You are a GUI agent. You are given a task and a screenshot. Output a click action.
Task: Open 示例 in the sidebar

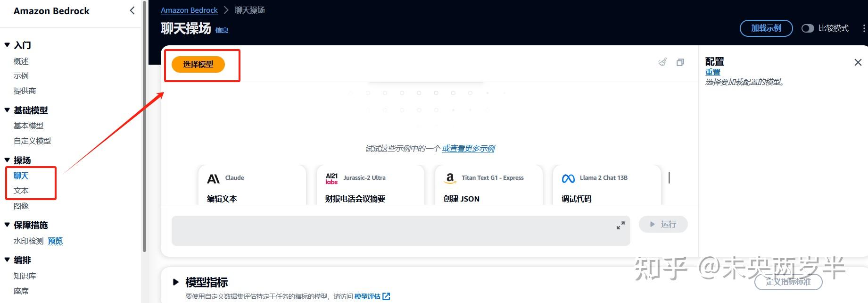(x=21, y=76)
